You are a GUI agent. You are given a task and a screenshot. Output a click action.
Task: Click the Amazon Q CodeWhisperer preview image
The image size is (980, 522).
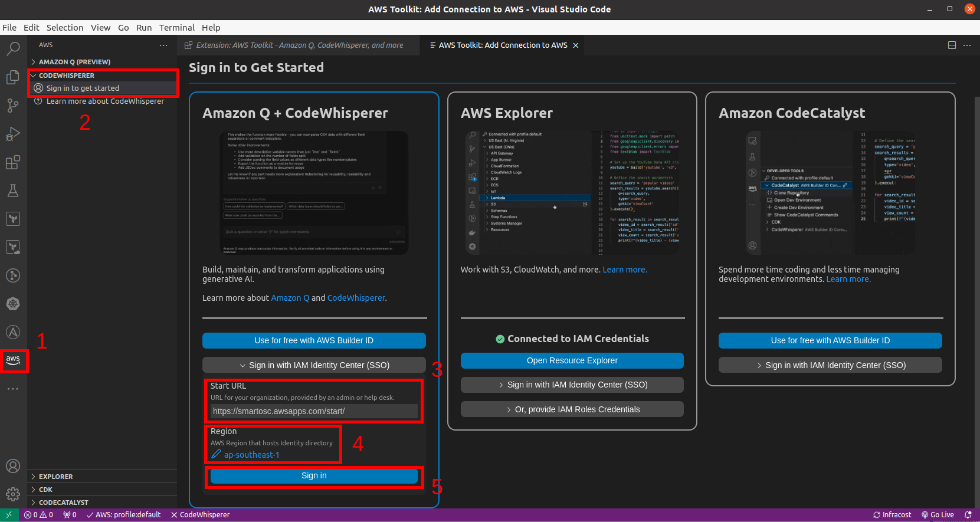[x=314, y=193]
